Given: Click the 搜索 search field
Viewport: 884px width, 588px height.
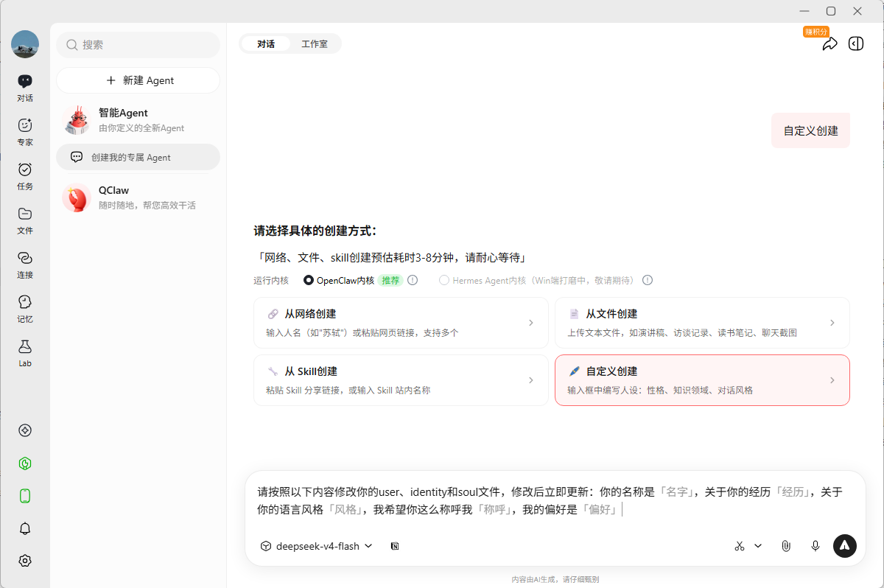Looking at the screenshot, I should pyautogui.click(x=138, y=44).
